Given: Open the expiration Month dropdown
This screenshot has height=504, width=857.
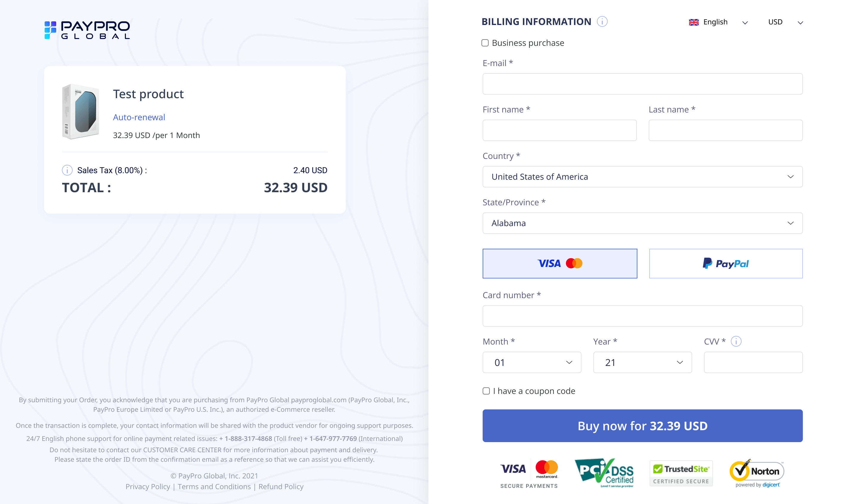Looking at the screenshot, I should [531, 362].
